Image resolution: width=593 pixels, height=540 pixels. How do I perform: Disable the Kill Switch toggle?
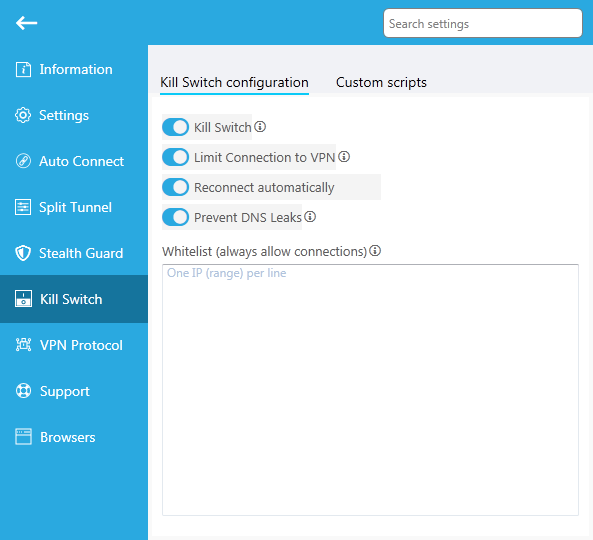pos(175,127)
